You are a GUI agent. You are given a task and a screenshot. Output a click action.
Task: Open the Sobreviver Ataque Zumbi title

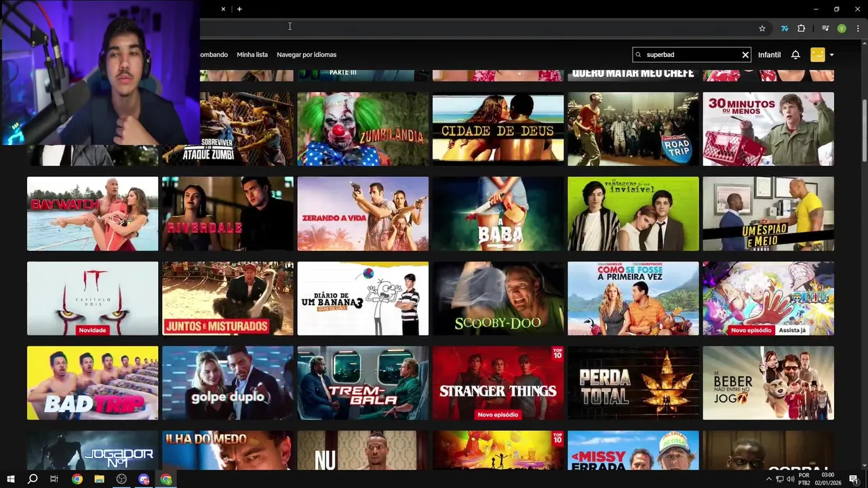228,129
